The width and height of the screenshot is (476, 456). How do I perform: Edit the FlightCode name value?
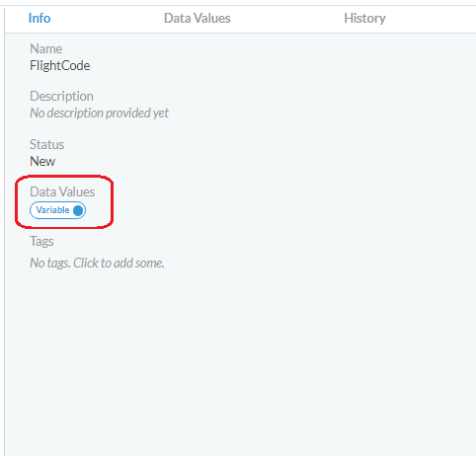pyautogui.click(x=60, y=66)
